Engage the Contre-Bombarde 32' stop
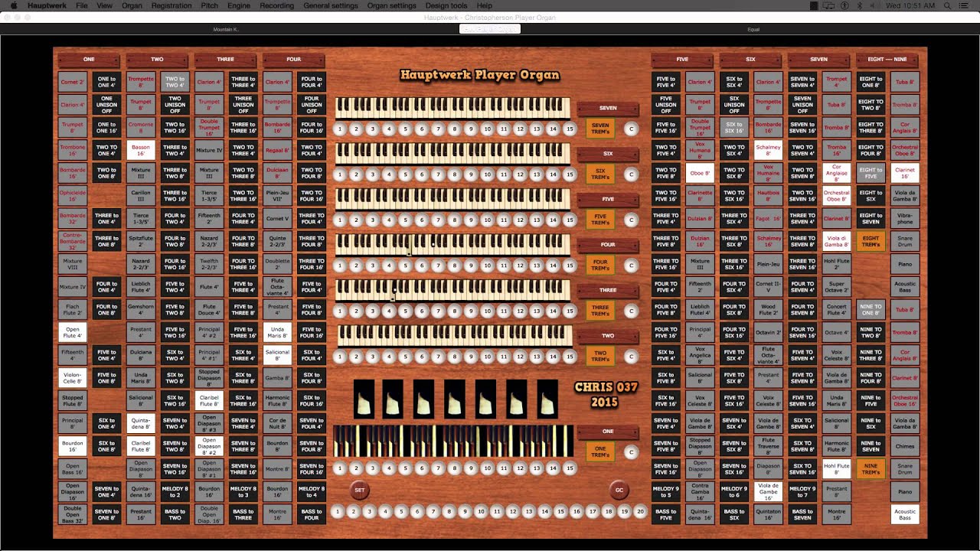980x551 pixels. tap(73, 240)
